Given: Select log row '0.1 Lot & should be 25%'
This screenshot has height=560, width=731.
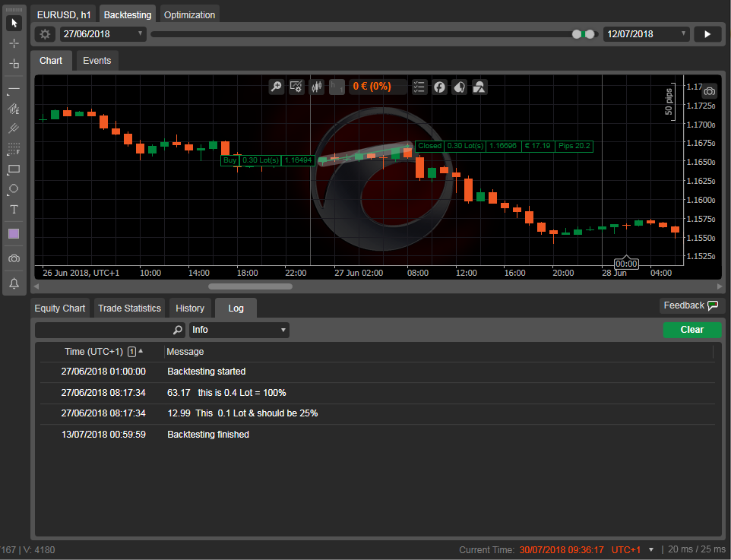Looking at the screenshot, I should point(377,413).
